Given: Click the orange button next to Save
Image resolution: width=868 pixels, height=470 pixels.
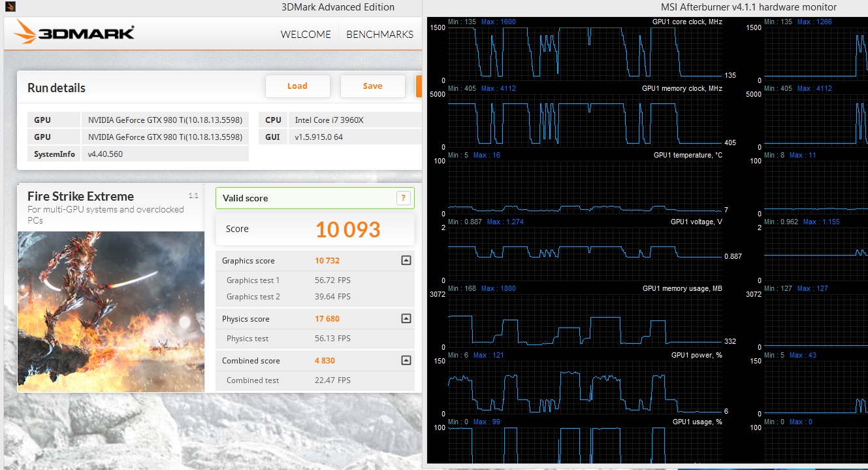Looking at the screenshot, I should 419,86.
